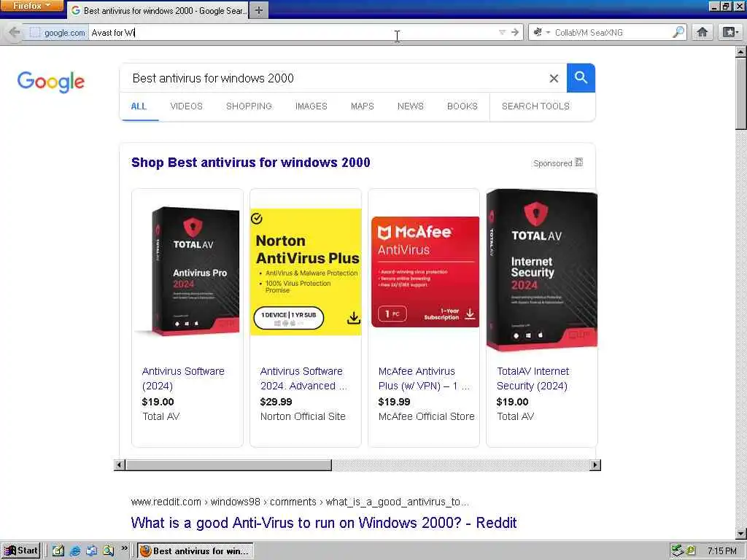The image size is (747, 560).
Task: Switch to the VIDEOS tab
Action: point(186,106)
